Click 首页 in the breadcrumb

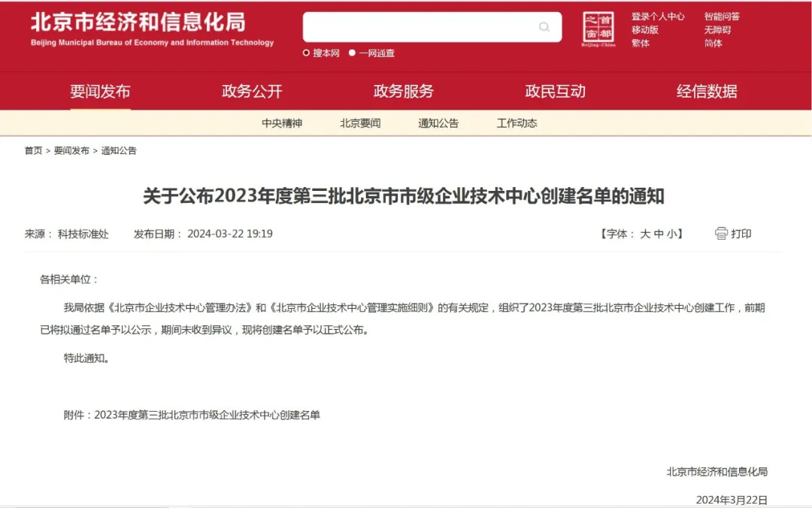(x=33, y=150)
